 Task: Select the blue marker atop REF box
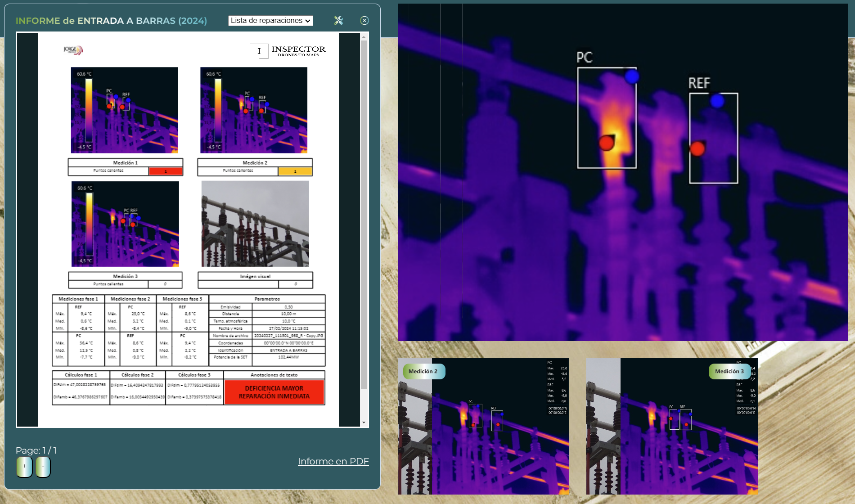click(717, 101)
